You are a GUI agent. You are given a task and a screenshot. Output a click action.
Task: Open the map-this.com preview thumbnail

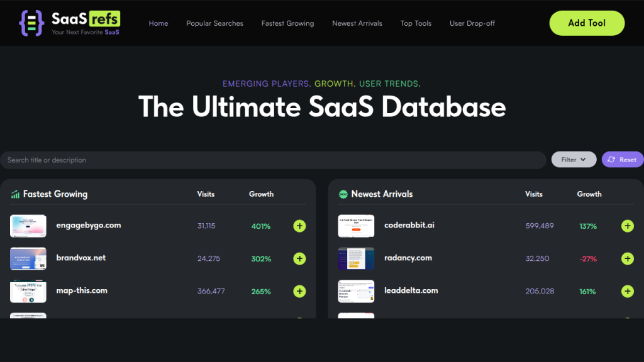28,291
